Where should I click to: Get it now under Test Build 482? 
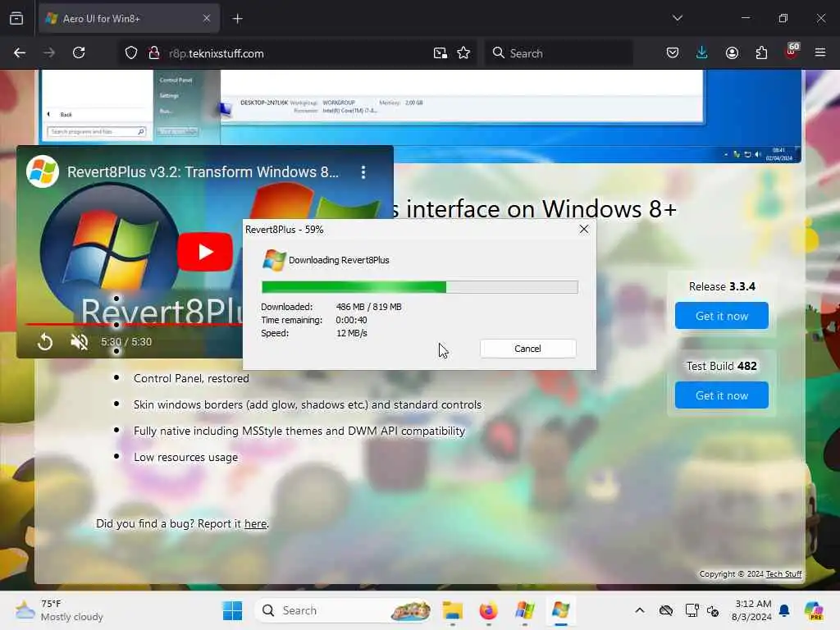[722, 395]
